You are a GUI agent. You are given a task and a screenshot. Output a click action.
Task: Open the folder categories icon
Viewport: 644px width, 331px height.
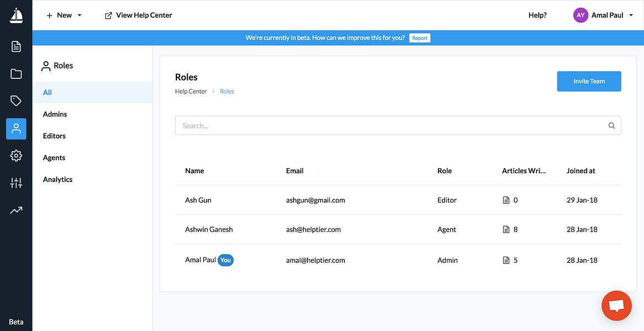click(16, 74)
